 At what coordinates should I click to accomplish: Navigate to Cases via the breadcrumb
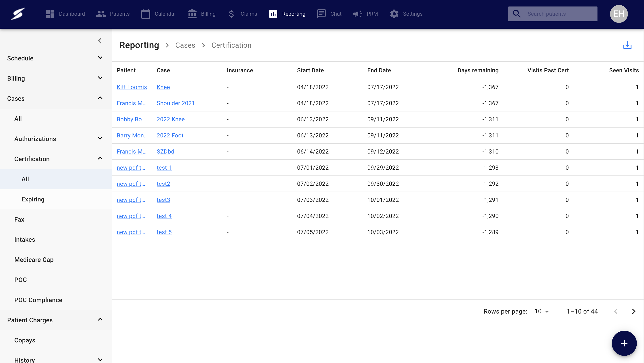185,45
